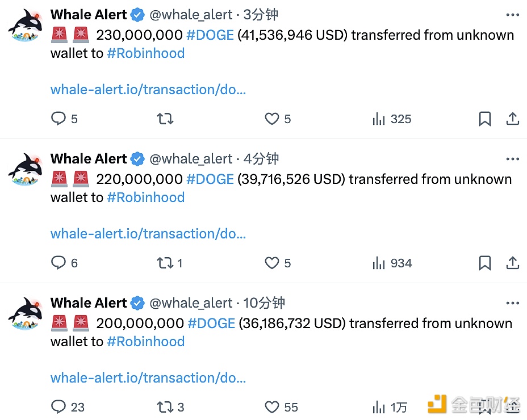This screenshot has height=420, width=527.
Task: Share the 220,000,000 DOGE tweet
Action: point(513,263)
